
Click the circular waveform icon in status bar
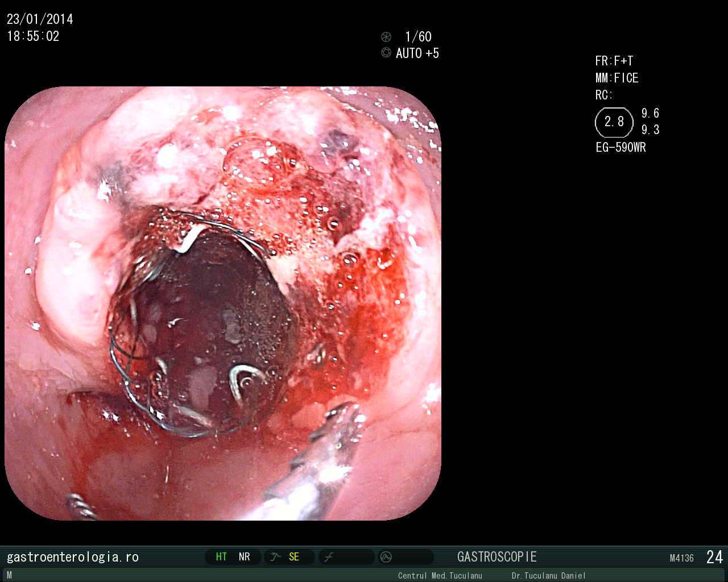386,557
